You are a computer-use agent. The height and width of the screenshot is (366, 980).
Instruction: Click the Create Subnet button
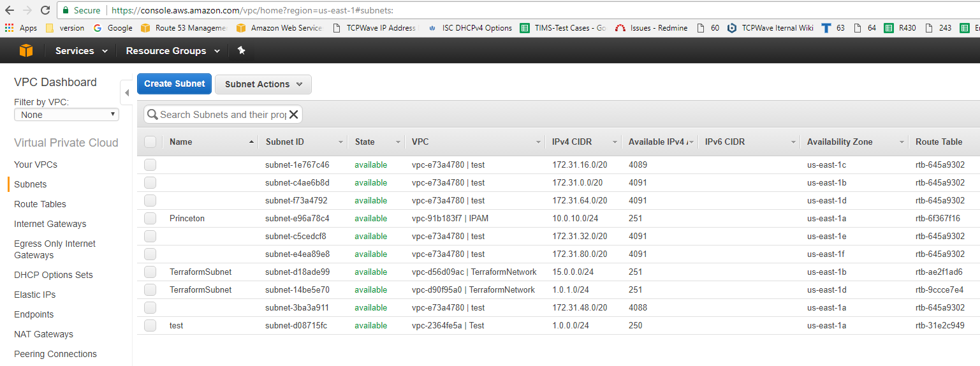[174, 84]
